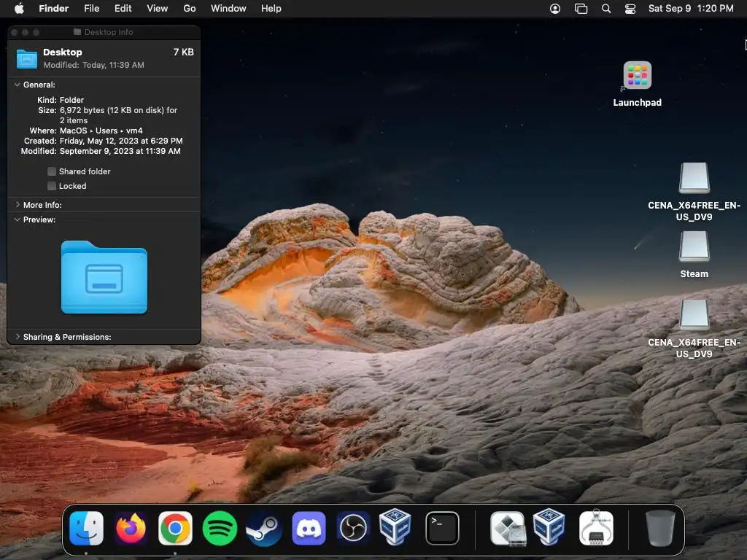Expand the Sharing & Permissions section

pos(18,337)
